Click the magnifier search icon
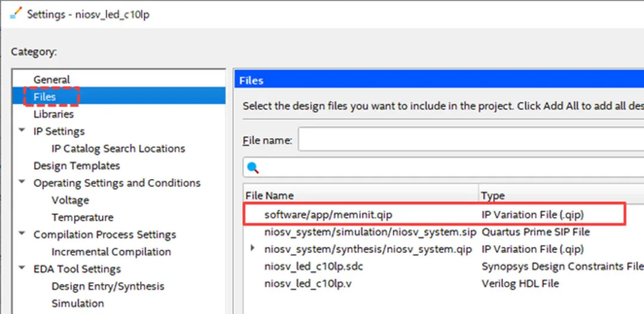This screenshot has height=314, width=644. [253, 167]
